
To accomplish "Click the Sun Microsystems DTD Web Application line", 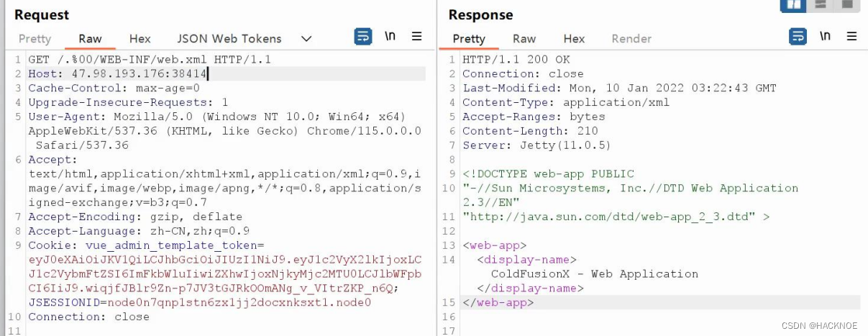I will tap(630, 189).
